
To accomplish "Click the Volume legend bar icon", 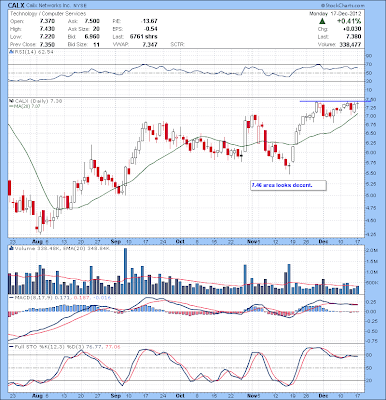I will [x=11, y=248].
